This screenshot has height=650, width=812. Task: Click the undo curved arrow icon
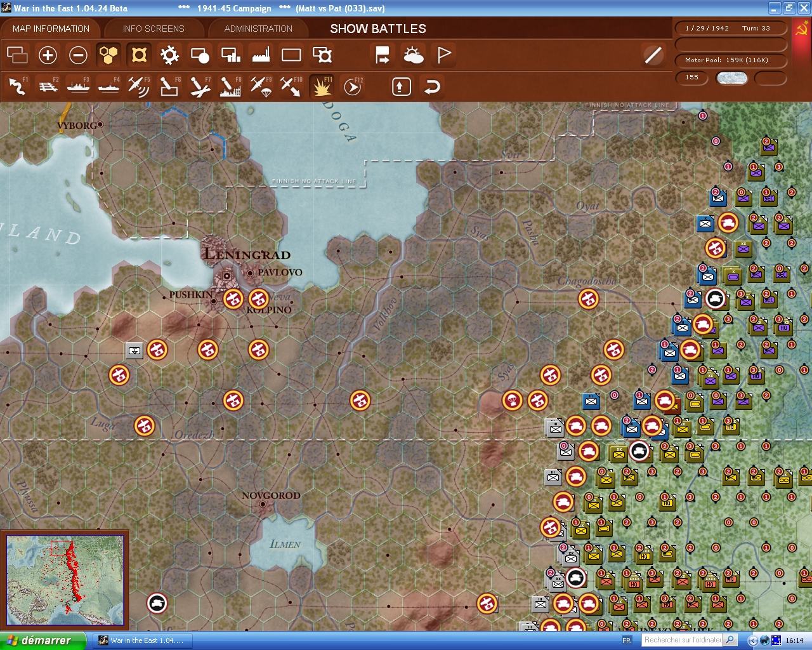432,87
